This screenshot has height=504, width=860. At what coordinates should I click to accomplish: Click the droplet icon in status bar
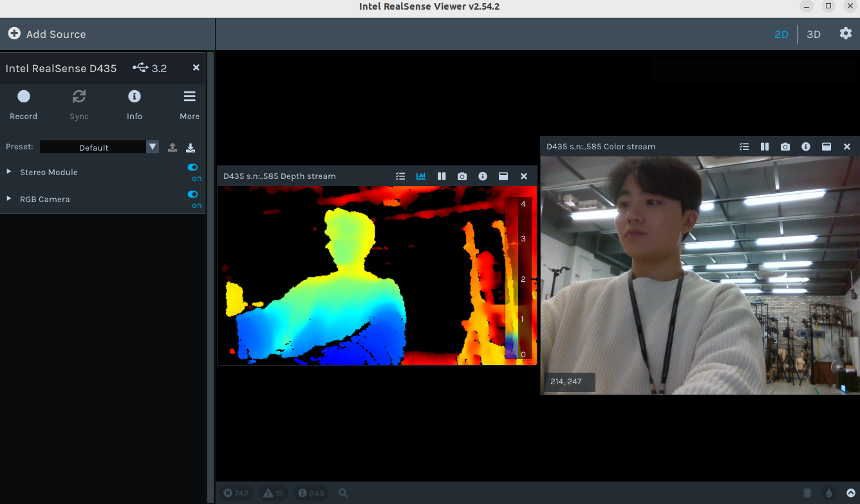[x=829, y=493]
